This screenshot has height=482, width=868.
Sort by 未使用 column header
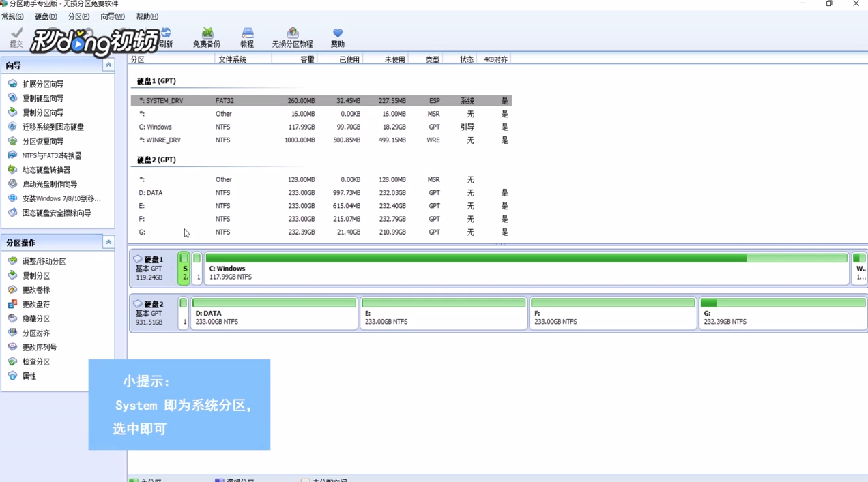[386, 59]
